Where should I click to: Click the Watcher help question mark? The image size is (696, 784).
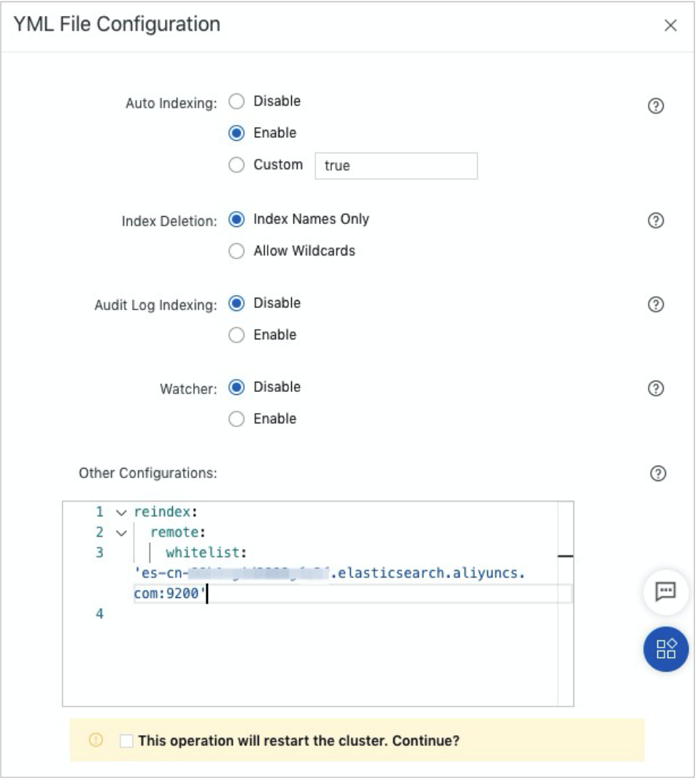[x=655, y=389]
